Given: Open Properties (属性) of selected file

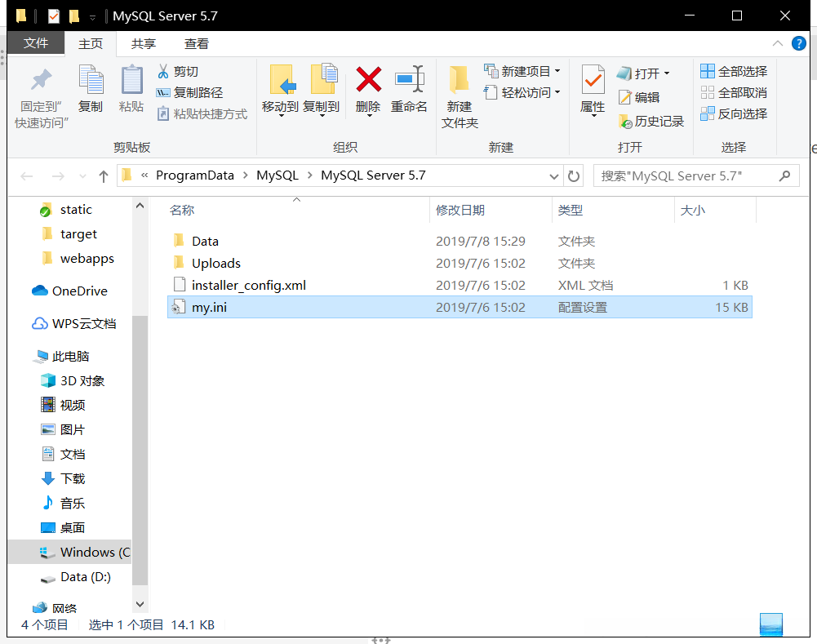Looking at the screenshot, I should 593,91.
